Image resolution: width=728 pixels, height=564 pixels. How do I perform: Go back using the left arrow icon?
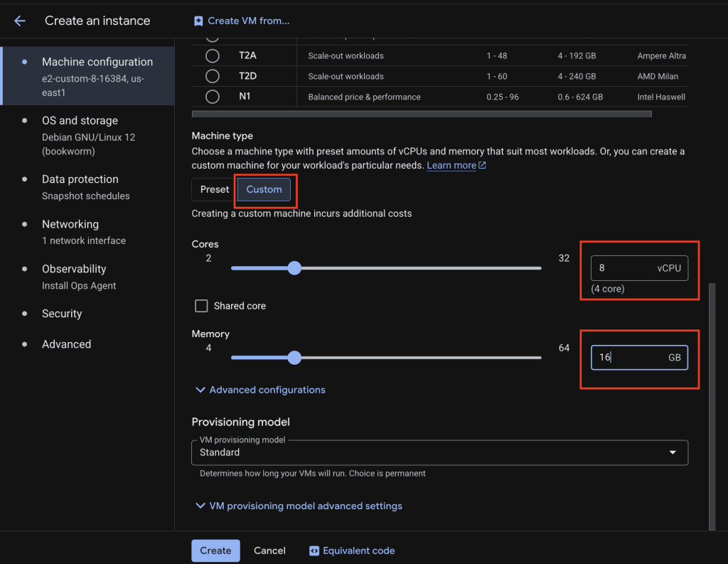[x=19, y=21]
